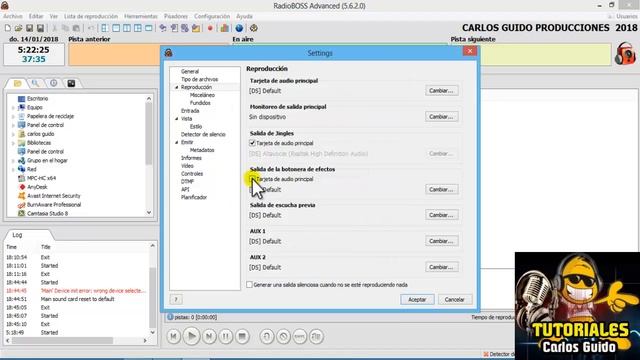Click the Escritorio desktop icon in tree

pos(21,99)
